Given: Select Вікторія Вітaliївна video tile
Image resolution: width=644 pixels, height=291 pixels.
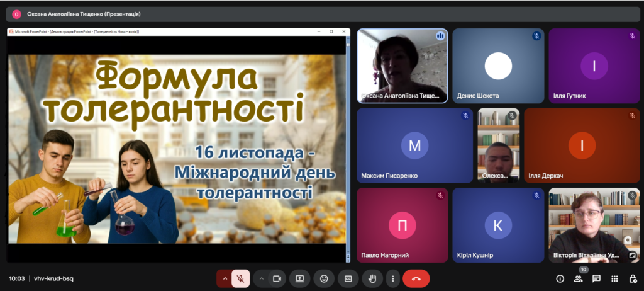Looking at the screenshot, I should click(x=594, y=225).
